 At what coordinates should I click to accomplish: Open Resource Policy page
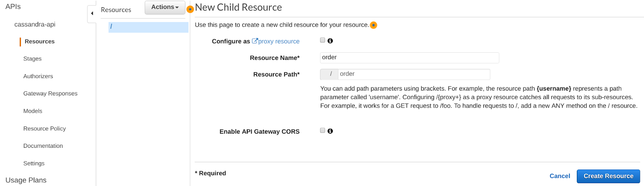coord(44,128)
